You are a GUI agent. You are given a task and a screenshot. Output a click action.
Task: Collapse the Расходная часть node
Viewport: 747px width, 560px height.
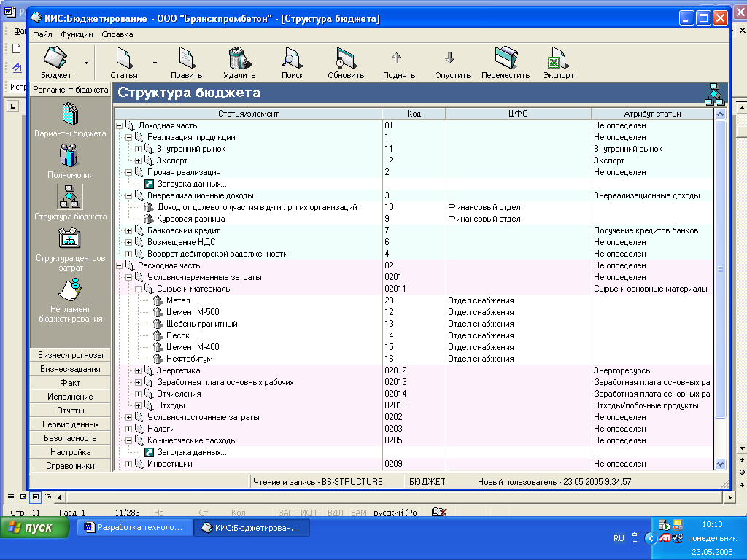coord(119,265)
